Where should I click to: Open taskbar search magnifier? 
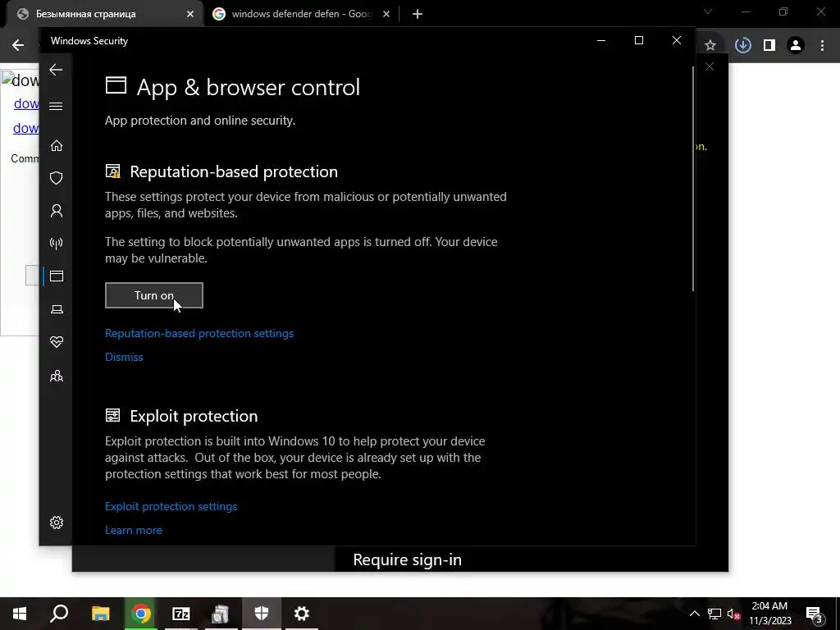click(x=59, y=614)
